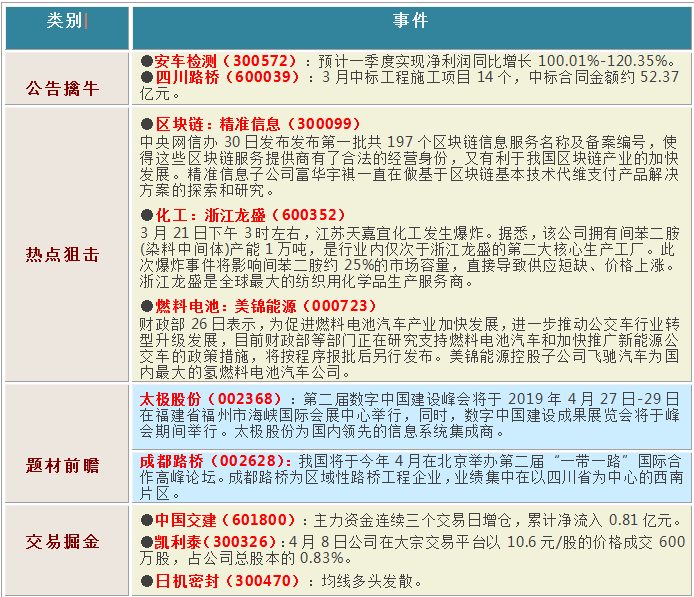Select the 题材前瞻 category cell
Viewport: 694px width, 597px height.
click(67, 443)
